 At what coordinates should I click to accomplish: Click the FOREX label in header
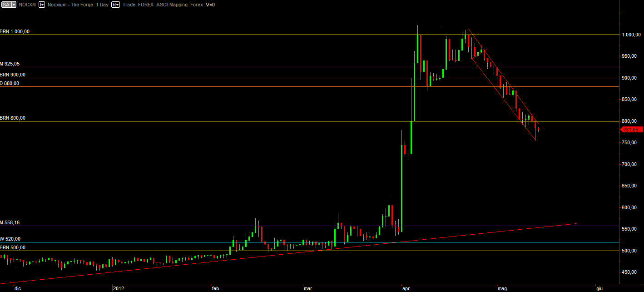[x=145, y=5]
